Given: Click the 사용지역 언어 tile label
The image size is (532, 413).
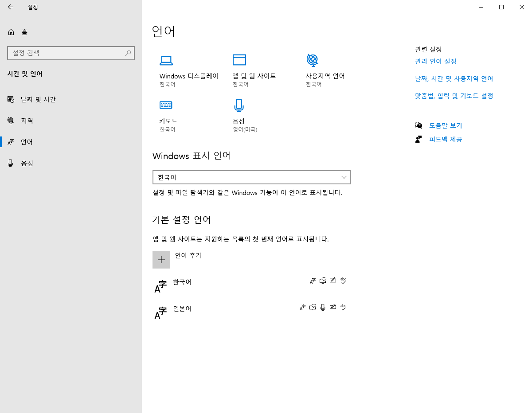Looking at the screenshot, I should point(325,76).
